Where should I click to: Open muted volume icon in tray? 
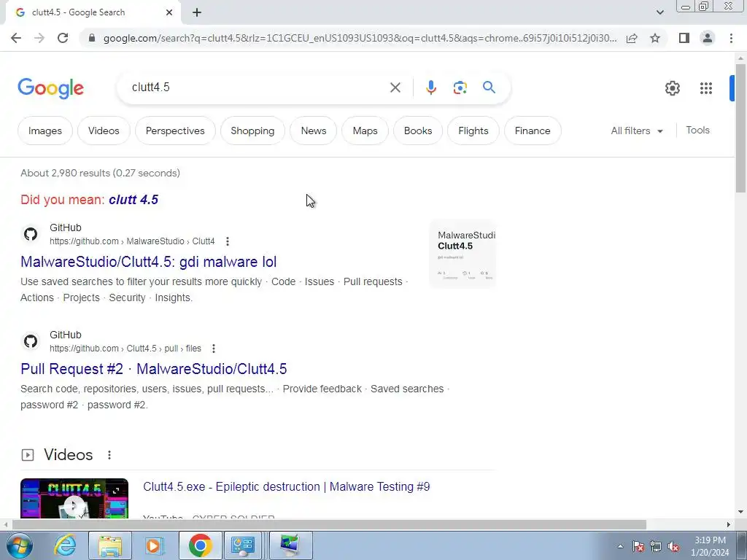[x=673, y=547]
